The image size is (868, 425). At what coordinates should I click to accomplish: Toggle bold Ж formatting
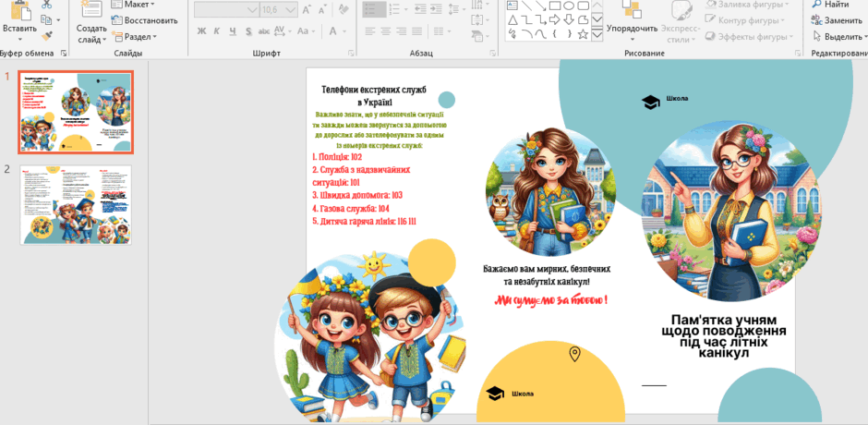(x=201, y=31)
